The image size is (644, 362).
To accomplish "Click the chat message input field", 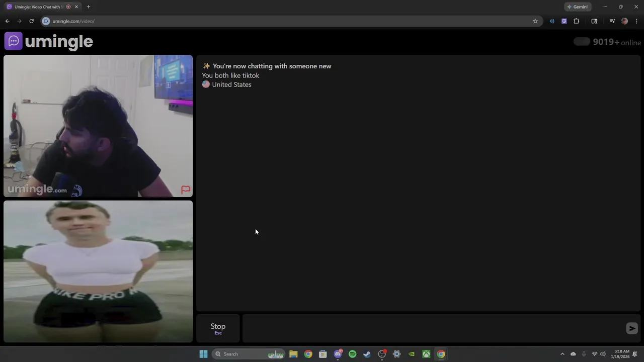I will click(x=434, y=328).
